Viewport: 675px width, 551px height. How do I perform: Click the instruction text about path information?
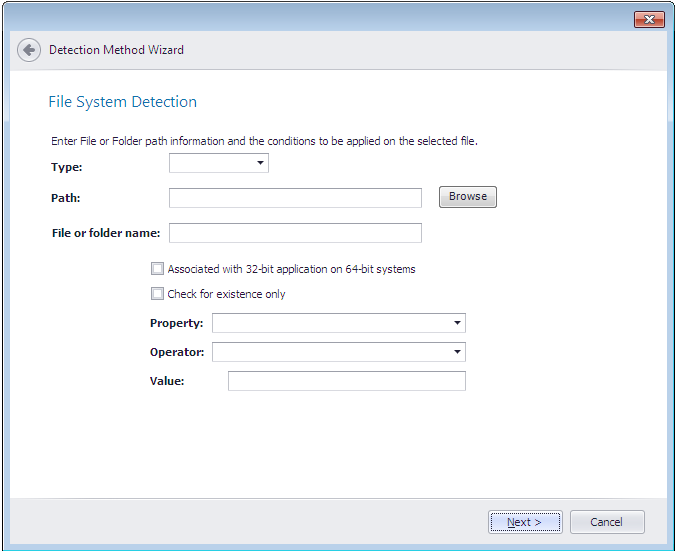(264, 141)
